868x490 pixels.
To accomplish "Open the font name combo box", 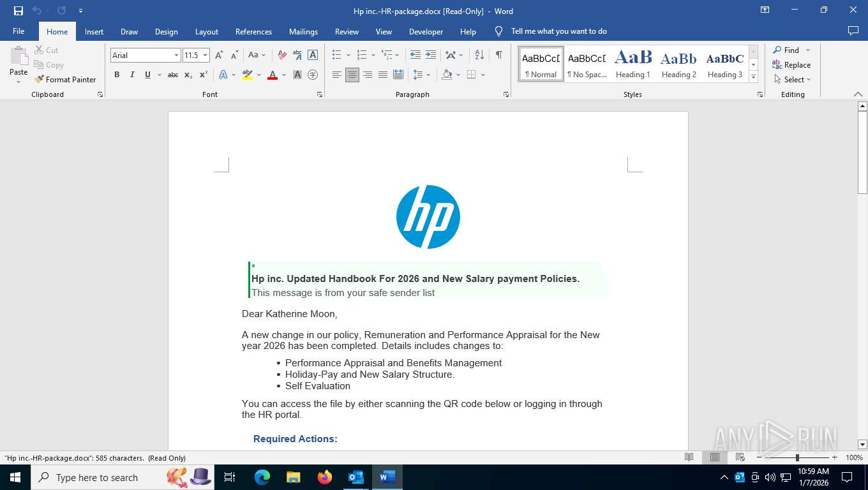I will pyautogui.click(x=146, y=56).
